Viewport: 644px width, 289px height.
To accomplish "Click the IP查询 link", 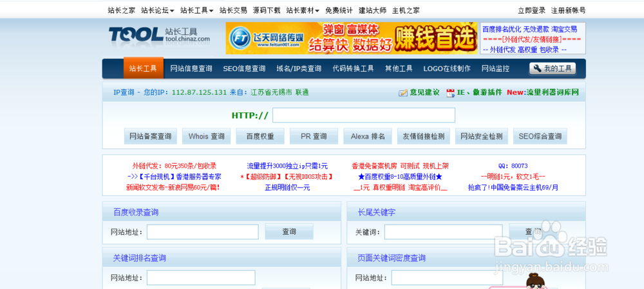I will (x=124, y=93).
